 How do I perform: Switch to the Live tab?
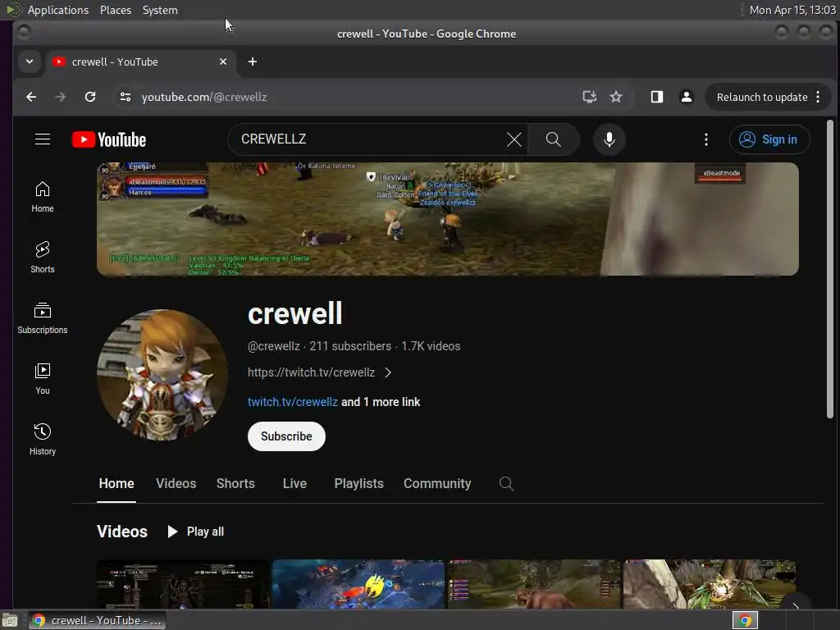[x=294, y=484]
